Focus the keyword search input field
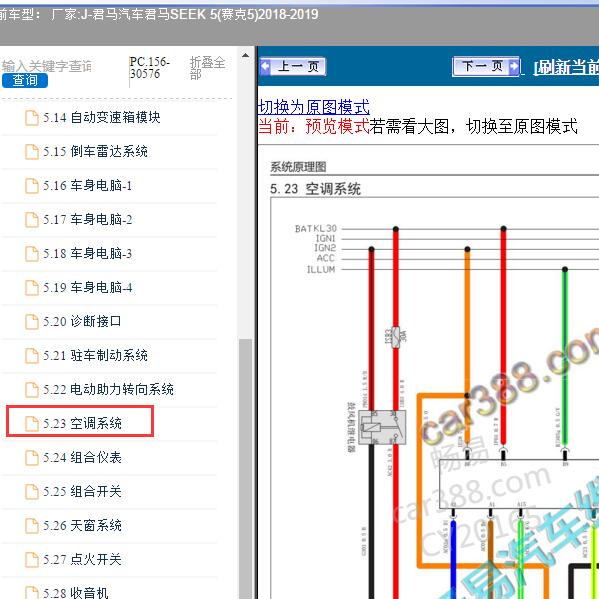Image resolution: width=599 pixels, height=599 pixels. pos(47,66)
